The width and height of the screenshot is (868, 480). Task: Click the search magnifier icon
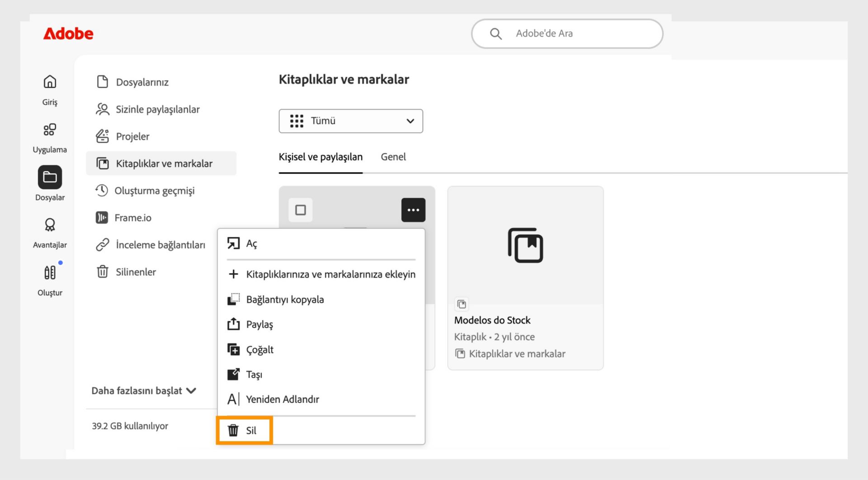coord(495,34)
